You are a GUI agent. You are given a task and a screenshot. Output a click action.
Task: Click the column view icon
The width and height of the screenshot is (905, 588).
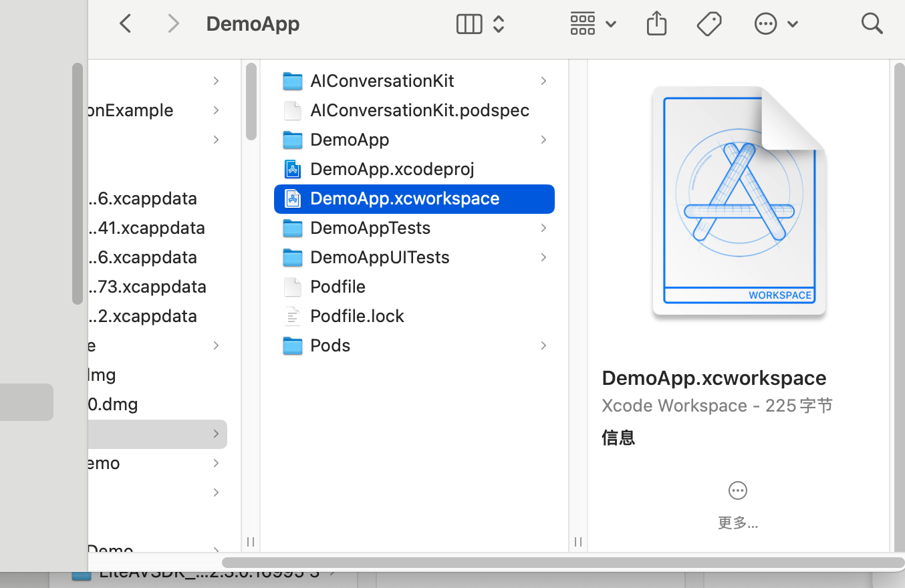click(469, 24)
